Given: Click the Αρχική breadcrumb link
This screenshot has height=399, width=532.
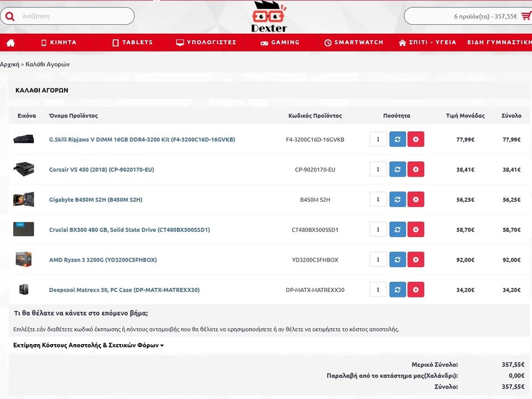Looking at the screenshot, I should pyautogui.click(x=9, y=64).
